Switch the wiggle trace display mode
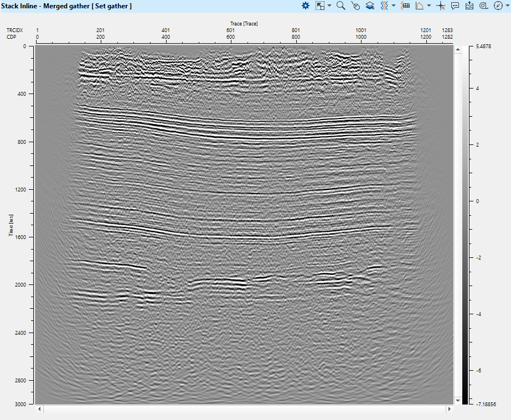The height and width of the screenshot is (420, 511). point(384,6)
